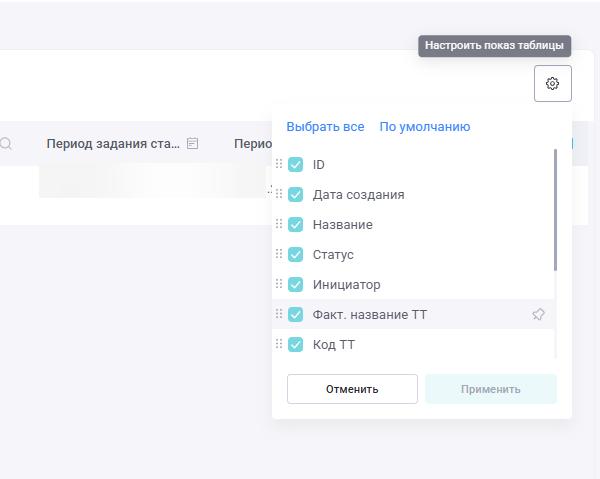Grab drag handle next to Код ТТ

[x=279, y=344]
